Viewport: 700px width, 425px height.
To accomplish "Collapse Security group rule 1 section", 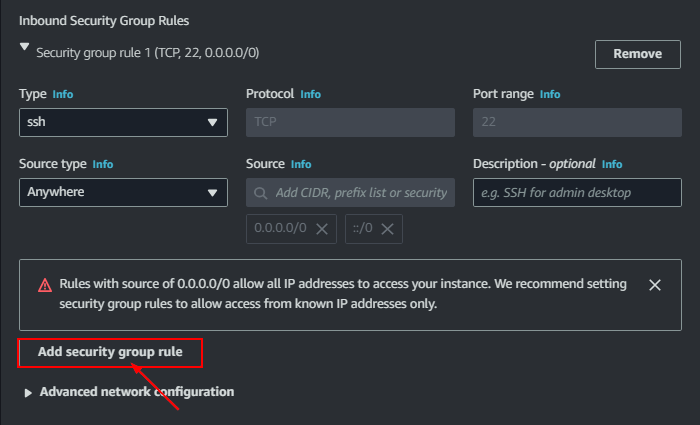I will coord(24,48).
